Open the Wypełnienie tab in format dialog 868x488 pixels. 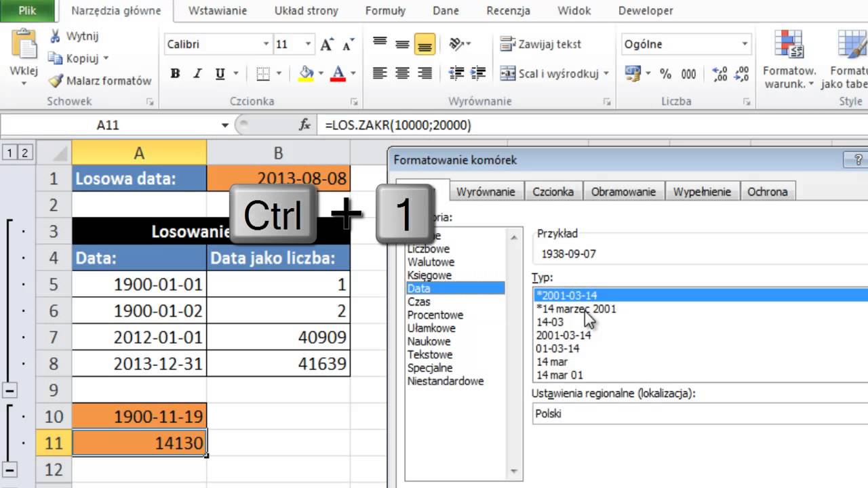point(702,192)
